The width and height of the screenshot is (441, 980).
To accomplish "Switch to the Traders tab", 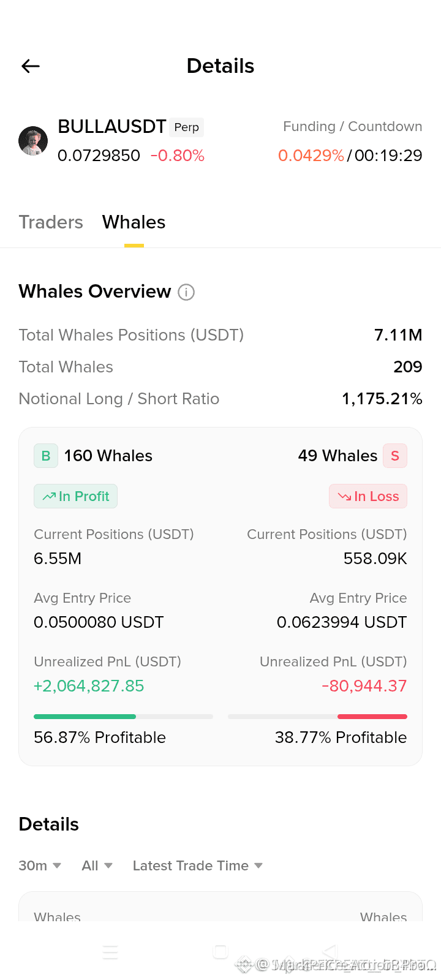I will click(x=51, y=222).
